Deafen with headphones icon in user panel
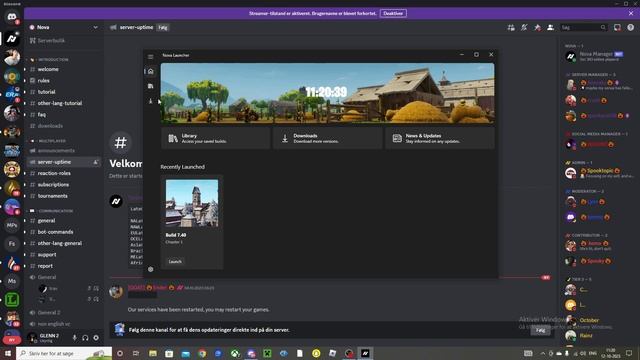The width and height of the screenshot is (640, 360). coord(85,338)
